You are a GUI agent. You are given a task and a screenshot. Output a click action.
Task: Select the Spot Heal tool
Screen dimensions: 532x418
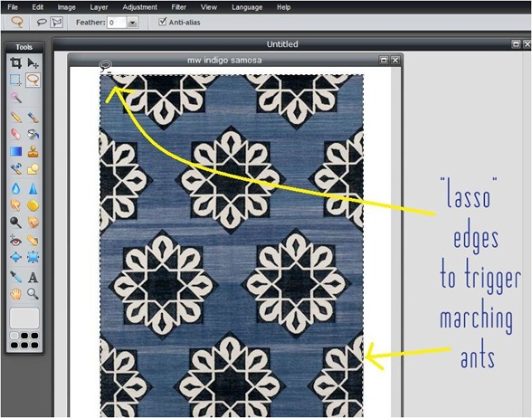tap(33, 241)
